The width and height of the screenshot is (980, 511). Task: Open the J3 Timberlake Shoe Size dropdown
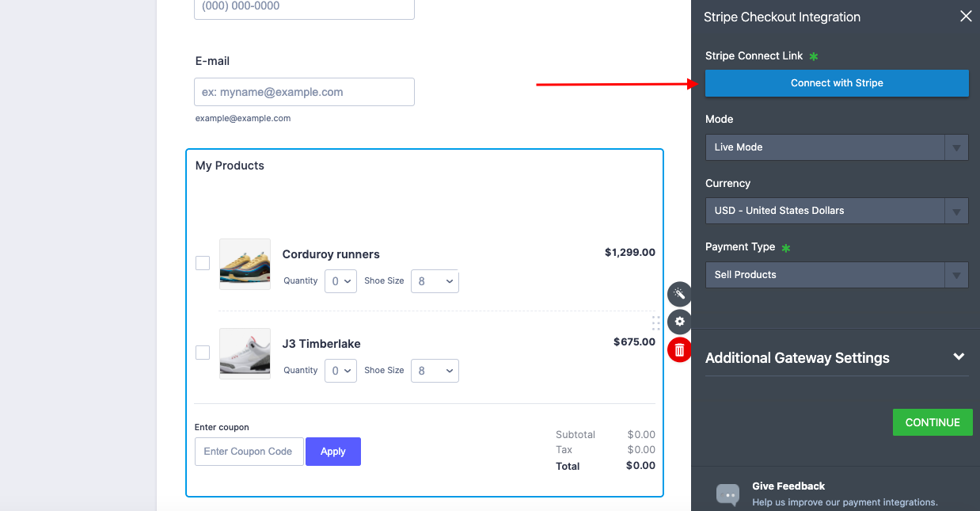(435, 371)
